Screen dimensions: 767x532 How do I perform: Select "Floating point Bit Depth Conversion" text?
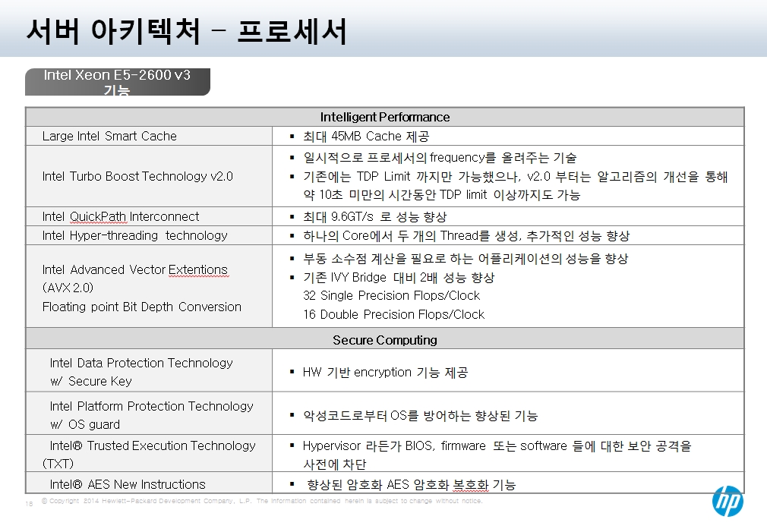tap(142, 307)
